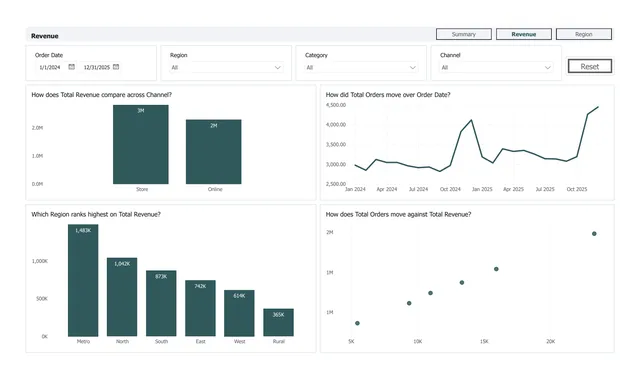Open calendar picker for end date 12/31/2025

[116, 67]
